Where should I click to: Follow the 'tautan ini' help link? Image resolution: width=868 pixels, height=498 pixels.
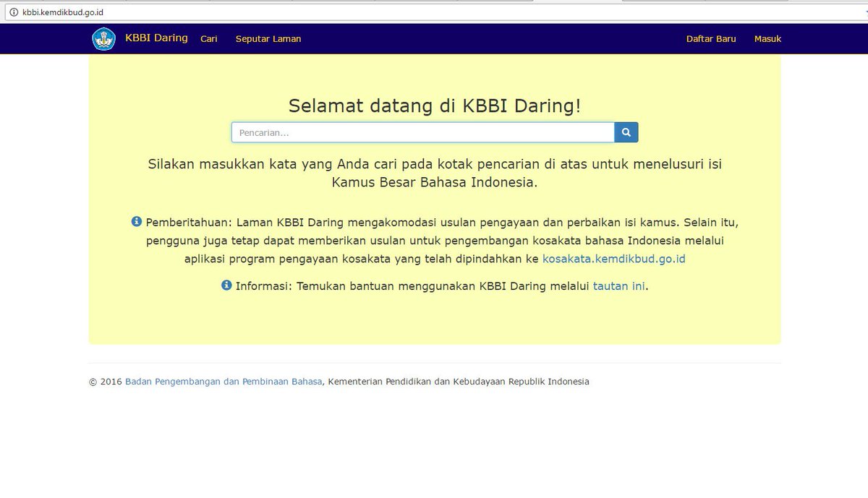tap(619, 286)
